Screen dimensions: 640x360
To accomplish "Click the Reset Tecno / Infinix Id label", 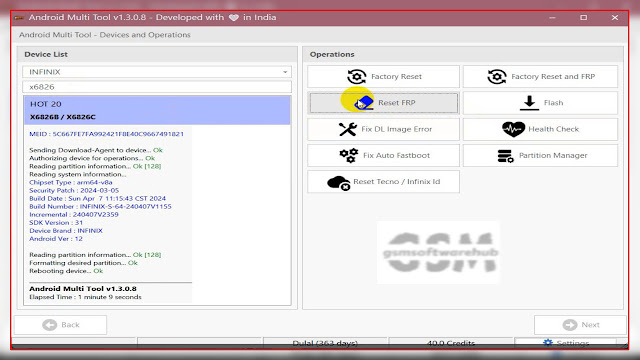I will tap(397, 182).
